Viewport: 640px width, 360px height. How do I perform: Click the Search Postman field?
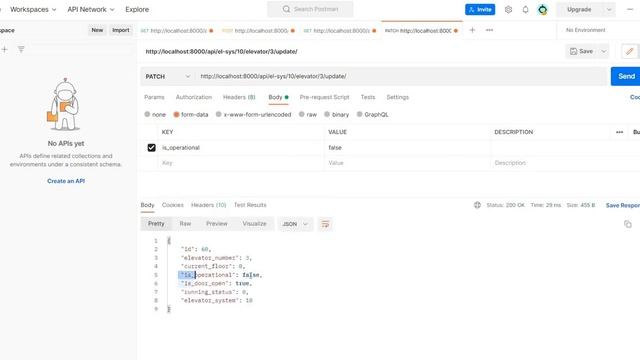point(310,9)
